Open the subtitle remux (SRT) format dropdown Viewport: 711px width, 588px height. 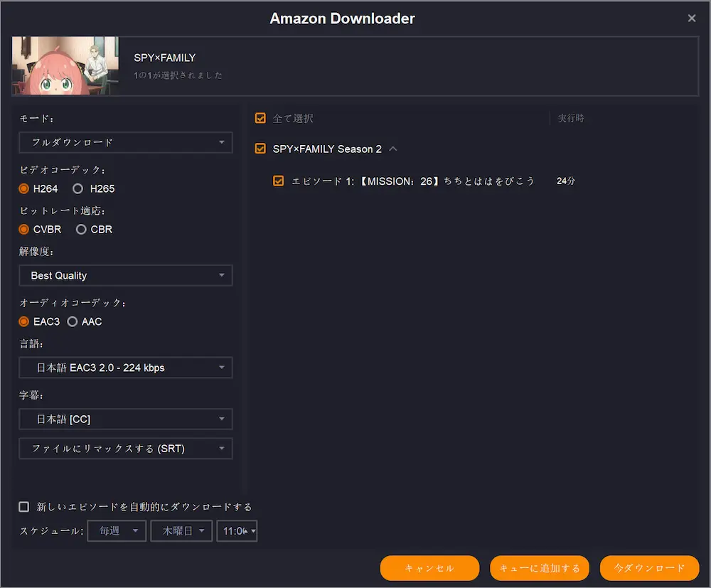[126, 449]
